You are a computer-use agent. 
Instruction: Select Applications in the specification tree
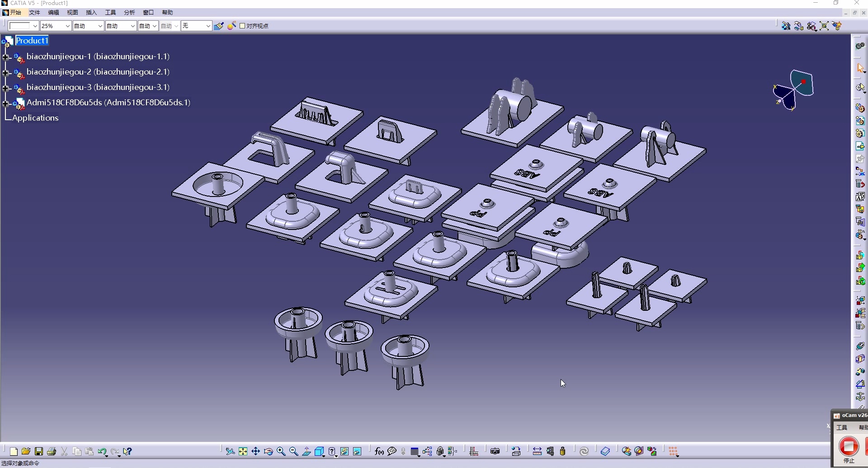click(x=35, y=118)
